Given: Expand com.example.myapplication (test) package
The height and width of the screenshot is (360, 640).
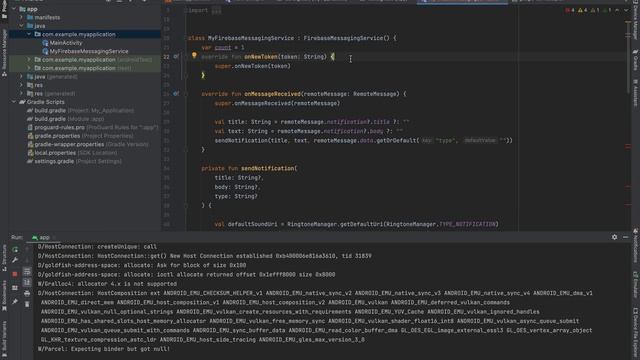Looking at the screenshot, I should pos(29,68).
